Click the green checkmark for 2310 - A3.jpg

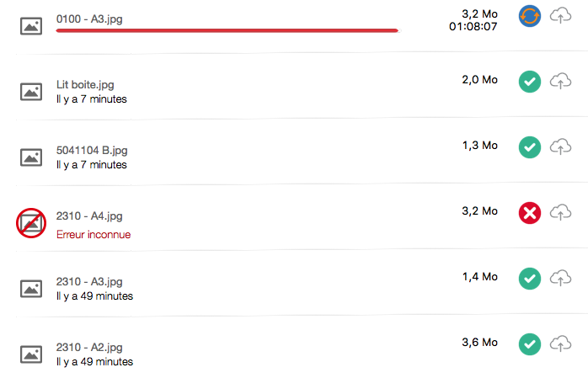(529, 278)
